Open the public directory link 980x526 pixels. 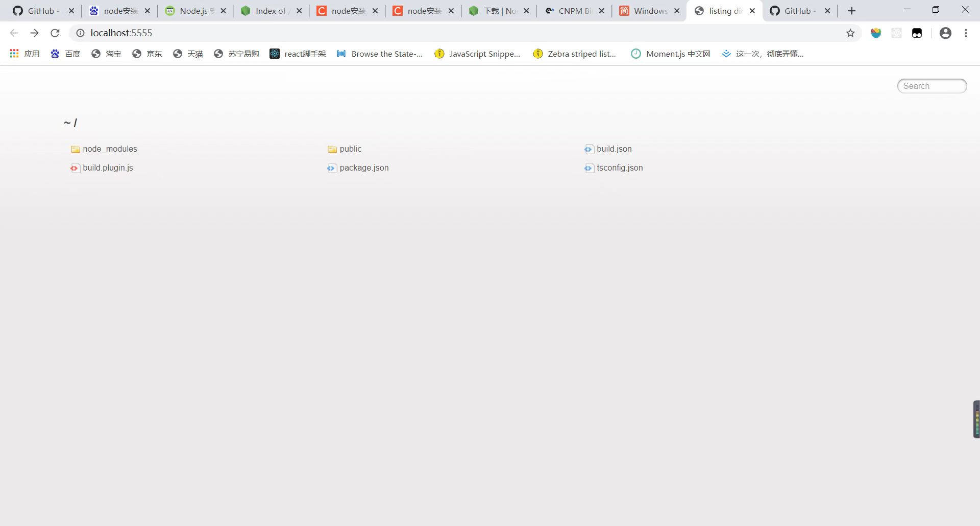click(350, 149)
